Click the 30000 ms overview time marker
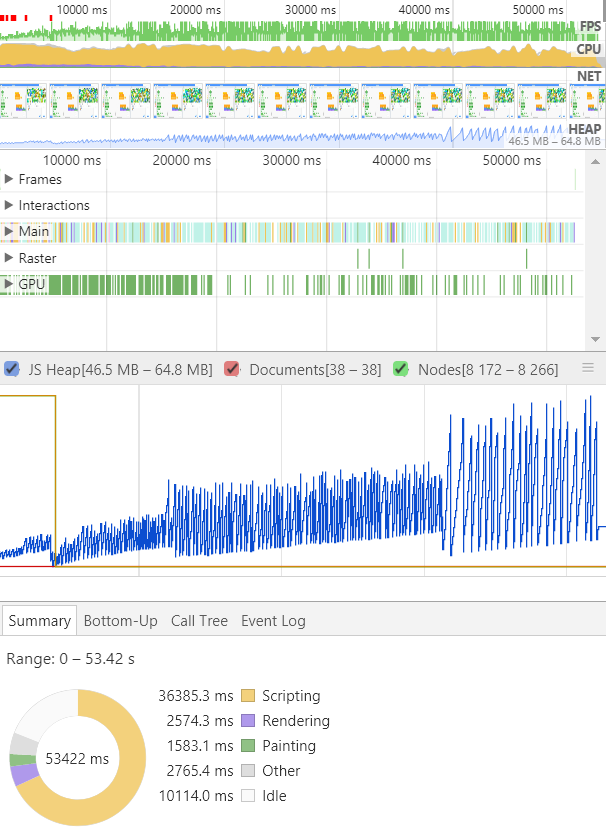Screen dimensions: 606x833 tap(310, 10)
